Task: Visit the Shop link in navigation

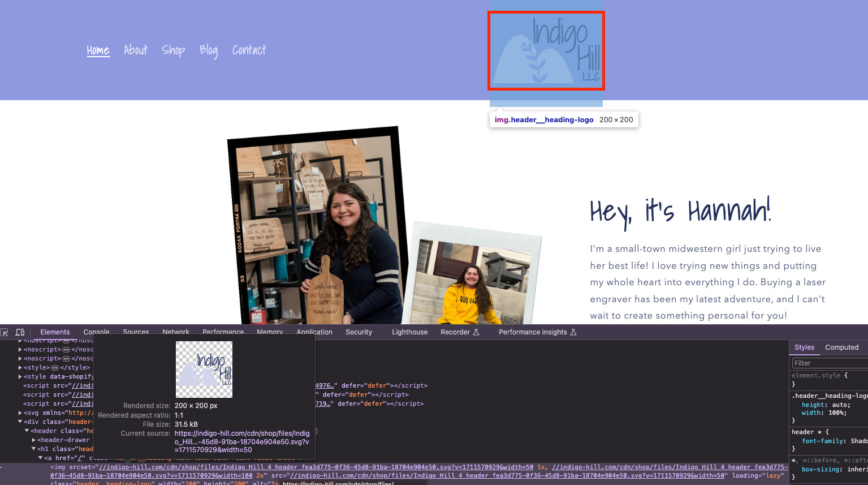Action: pyautogui.click(x=174, y=50)
